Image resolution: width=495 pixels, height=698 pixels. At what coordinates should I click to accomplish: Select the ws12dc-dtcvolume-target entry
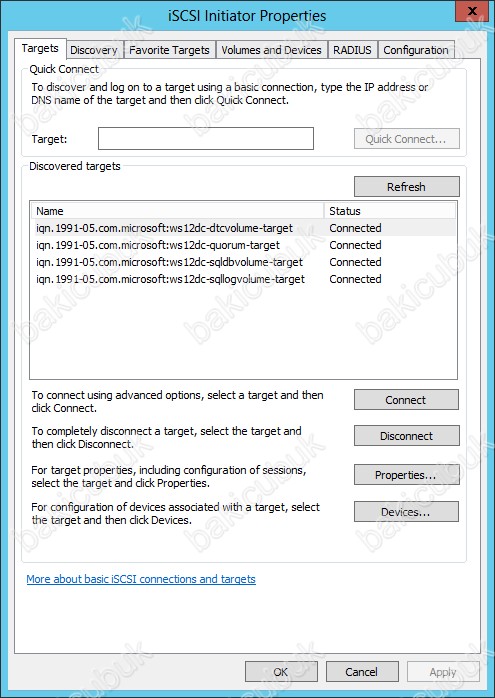click(x=243, y=228)
